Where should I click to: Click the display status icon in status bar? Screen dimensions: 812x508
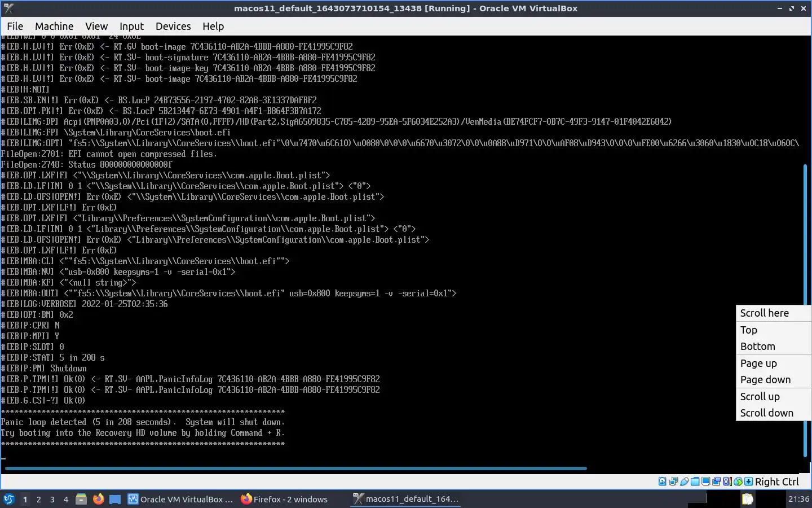(x=705, y=481)
